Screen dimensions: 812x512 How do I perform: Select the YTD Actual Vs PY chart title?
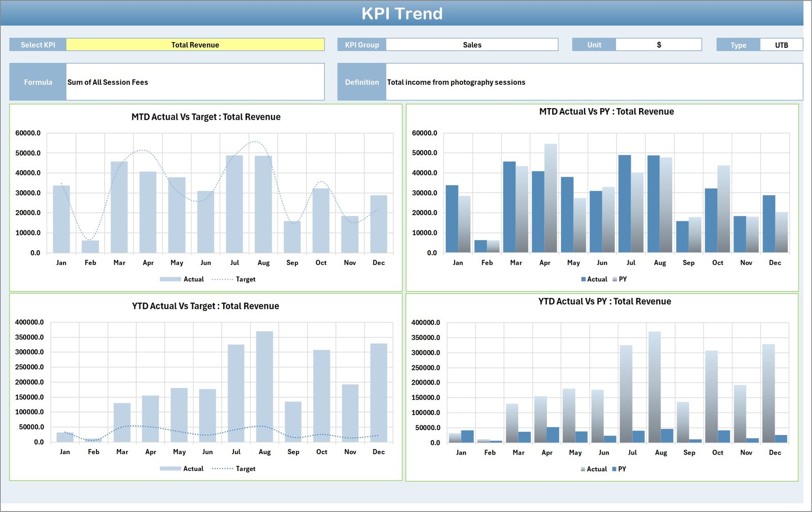click(604, 301)
